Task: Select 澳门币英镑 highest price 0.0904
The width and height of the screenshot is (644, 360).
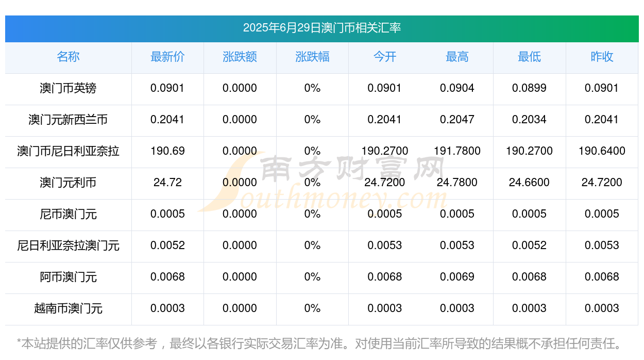Action: (457, 88)
